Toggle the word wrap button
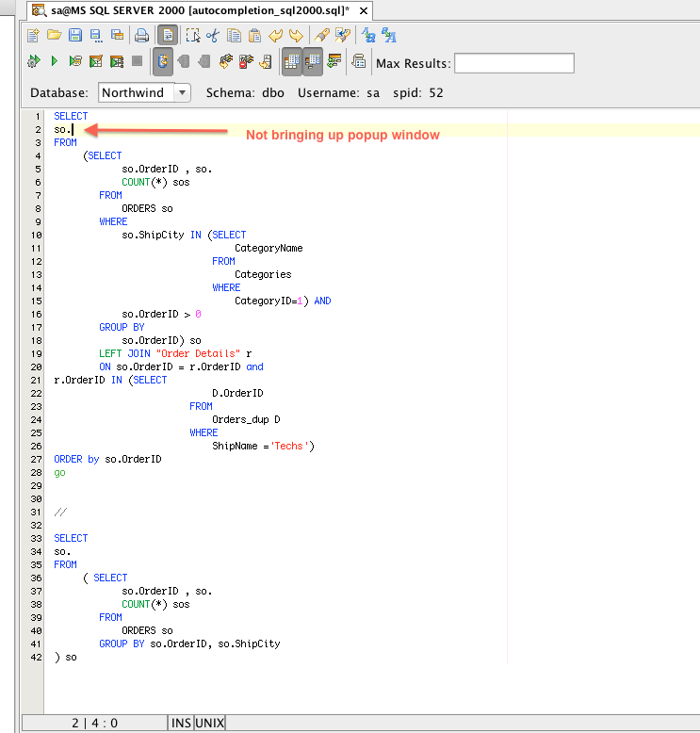Screen dimensions: 700x733 pos(168,36)
